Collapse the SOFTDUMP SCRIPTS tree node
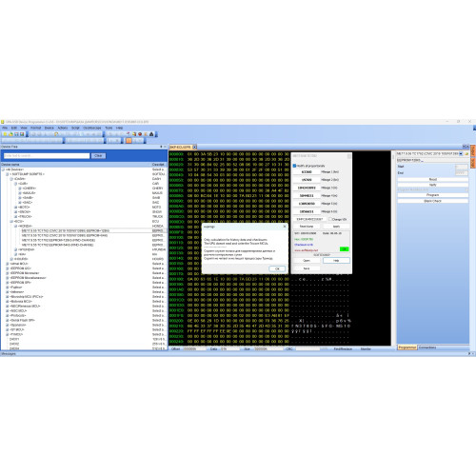Image resolution: width=476 pixels, height=476 pixels. tap(7, 174)
